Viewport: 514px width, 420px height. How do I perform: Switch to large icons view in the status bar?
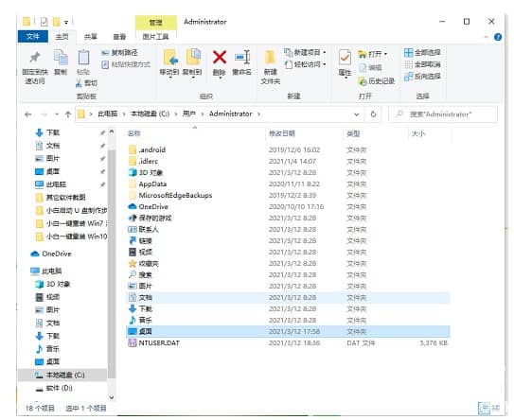click(x=496, y=408)
